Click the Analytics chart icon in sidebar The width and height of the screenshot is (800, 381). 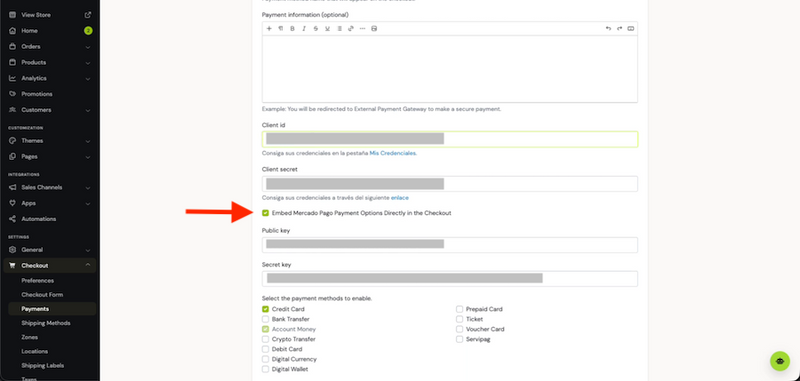click(x=13, y=78)
